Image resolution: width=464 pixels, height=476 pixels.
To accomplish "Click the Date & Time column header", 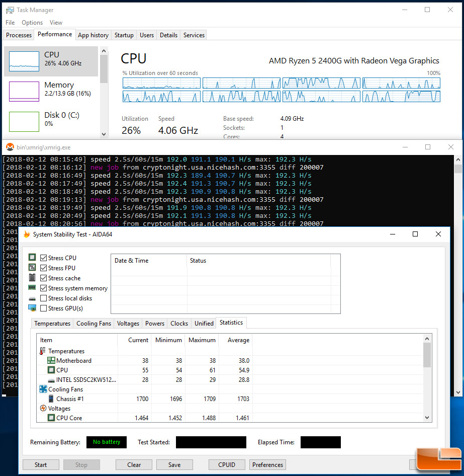I will click(149, 261).
